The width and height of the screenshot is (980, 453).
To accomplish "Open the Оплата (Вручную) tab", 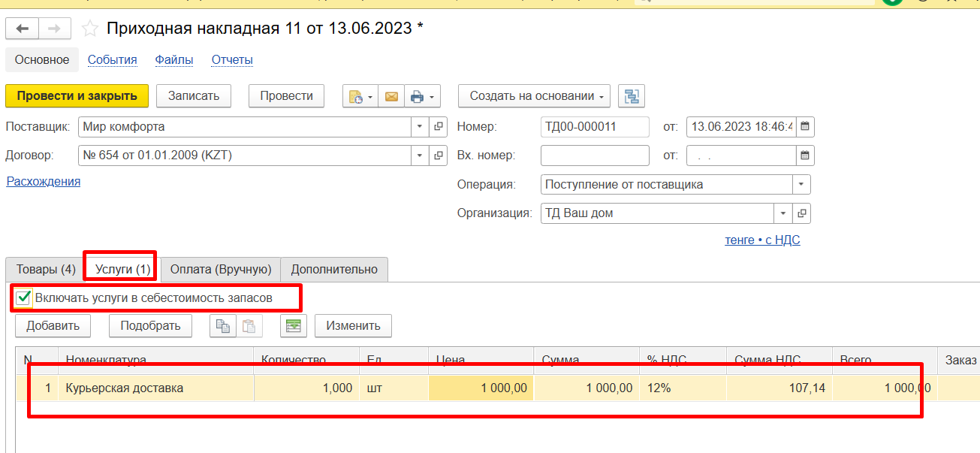I will (x=221, y=269).
